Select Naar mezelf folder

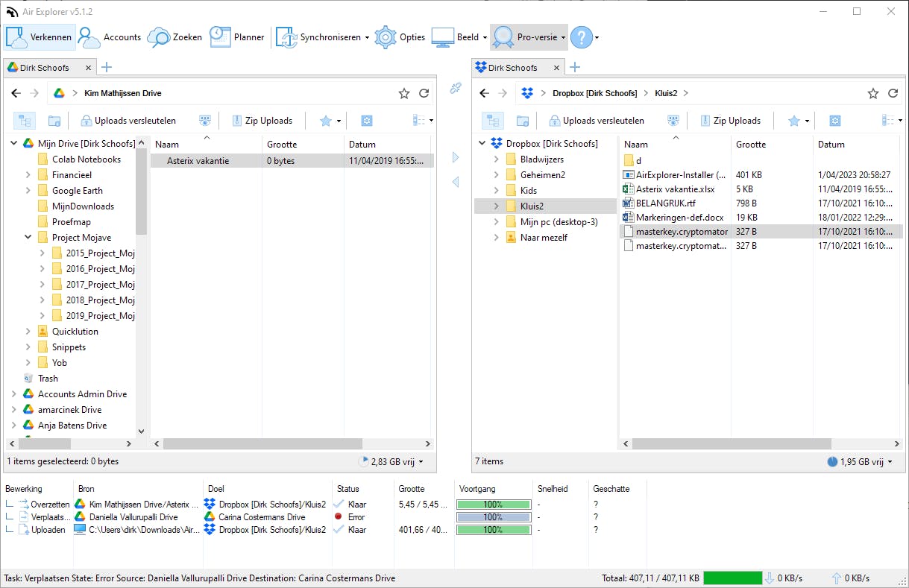pos(544,237)
